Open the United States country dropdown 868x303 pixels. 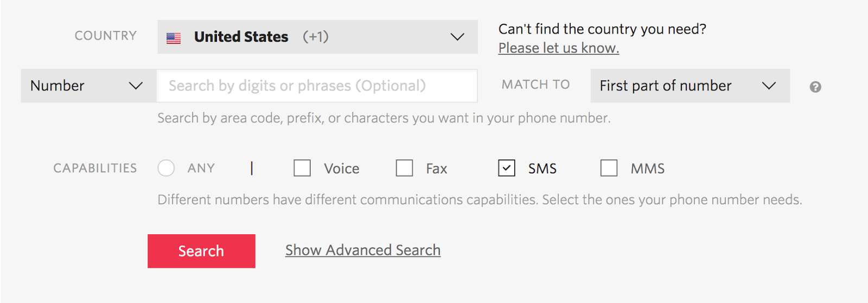point(317,37)
